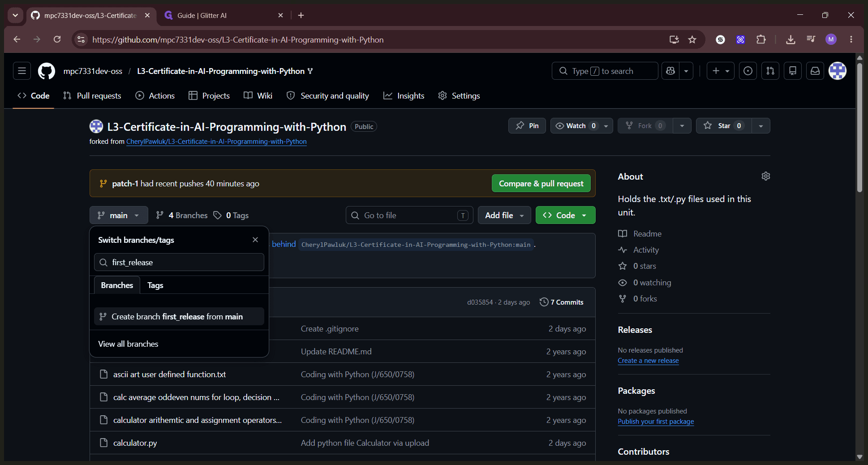Open the Pull requests icon in header
868x465 pixels.
pos(770,71)
